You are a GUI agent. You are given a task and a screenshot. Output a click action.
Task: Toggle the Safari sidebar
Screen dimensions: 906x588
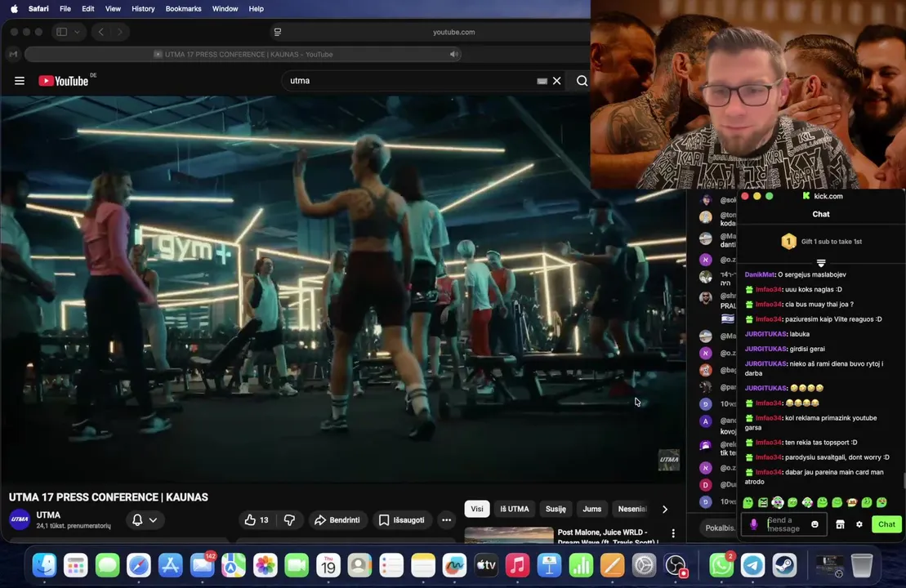click(x=62, y=32)
